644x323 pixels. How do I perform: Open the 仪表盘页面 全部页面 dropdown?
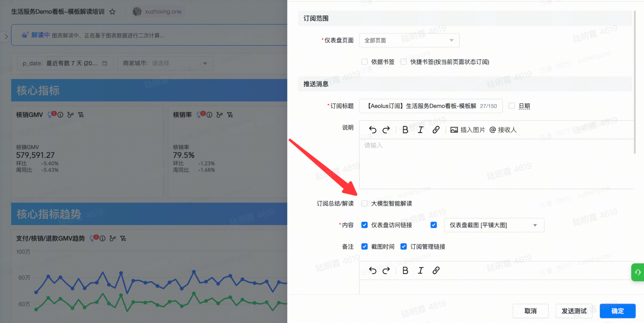pos(409,40)
